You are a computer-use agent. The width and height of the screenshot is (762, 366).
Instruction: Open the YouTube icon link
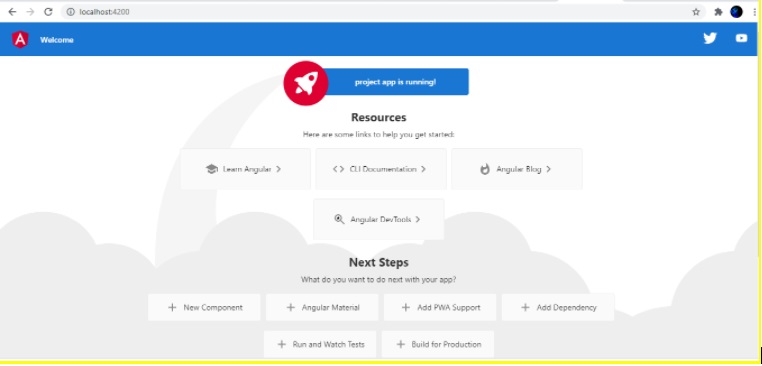(741, 38)
